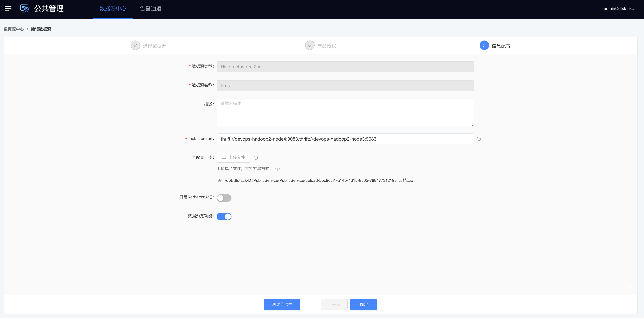This screenshot has height=318, width=644.
Task: Click the 上一步 button
Action: (x=334, y=304)
